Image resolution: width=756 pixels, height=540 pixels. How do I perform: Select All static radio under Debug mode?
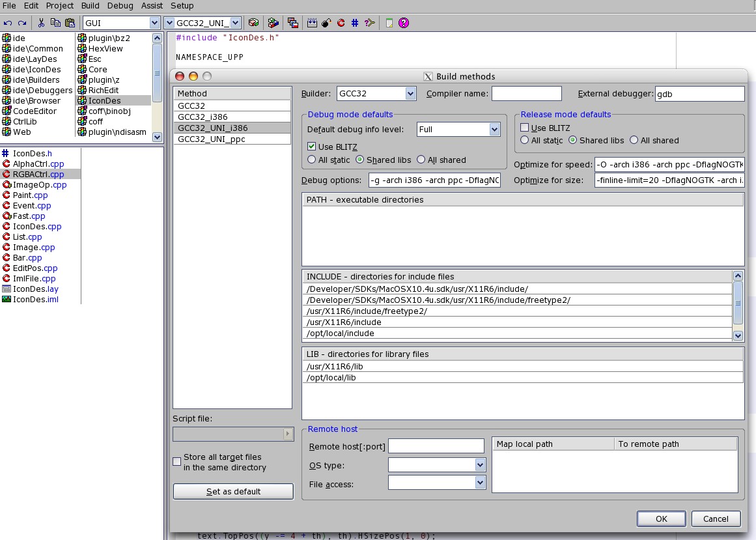click(312, 160)
